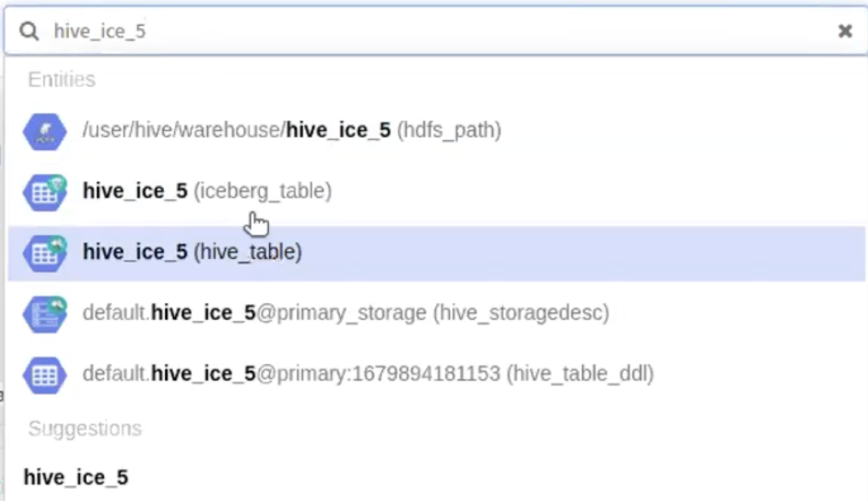Click the magnifying glass search icon
Screen dimensions: 868x501
(x=29, y=31)
